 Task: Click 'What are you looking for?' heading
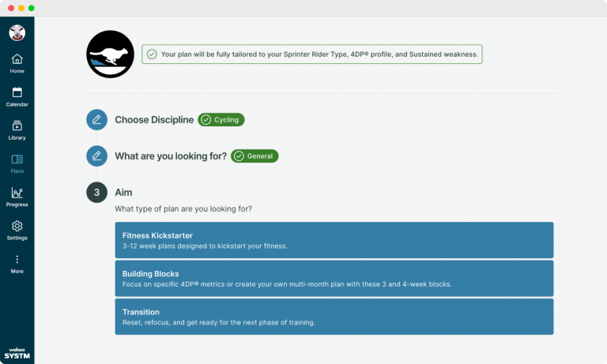(171, 156)
